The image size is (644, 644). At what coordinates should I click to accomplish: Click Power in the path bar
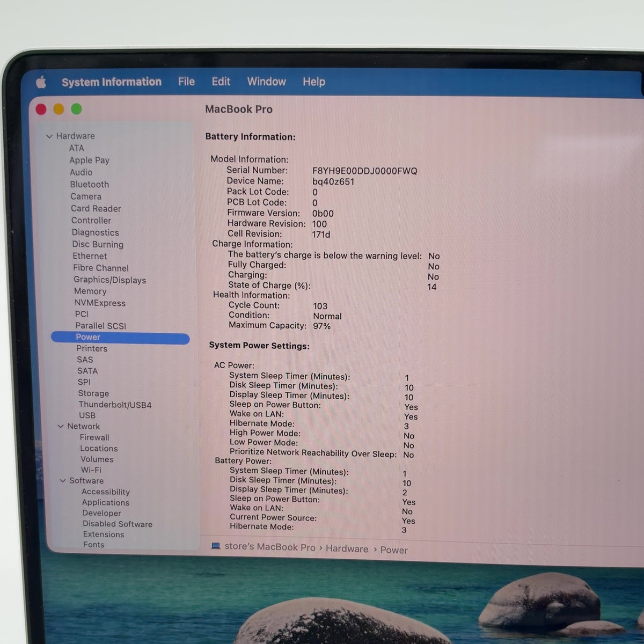click(x=394, y=550)
